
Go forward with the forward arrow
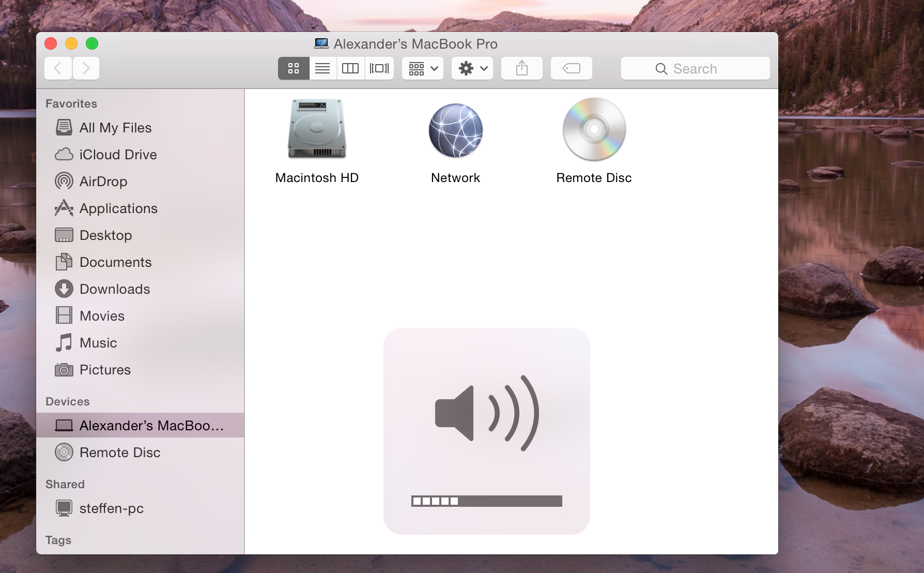pos(86,68)
